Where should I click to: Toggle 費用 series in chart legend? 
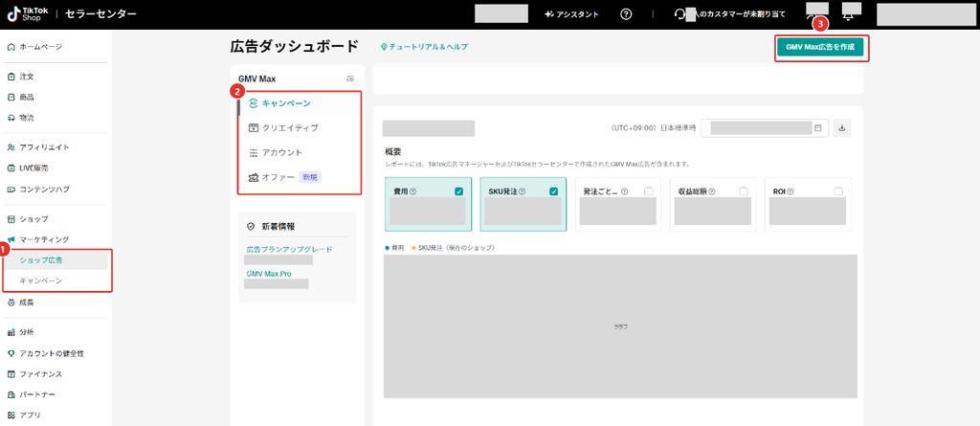pyautogui.click(x=395, y=248)
